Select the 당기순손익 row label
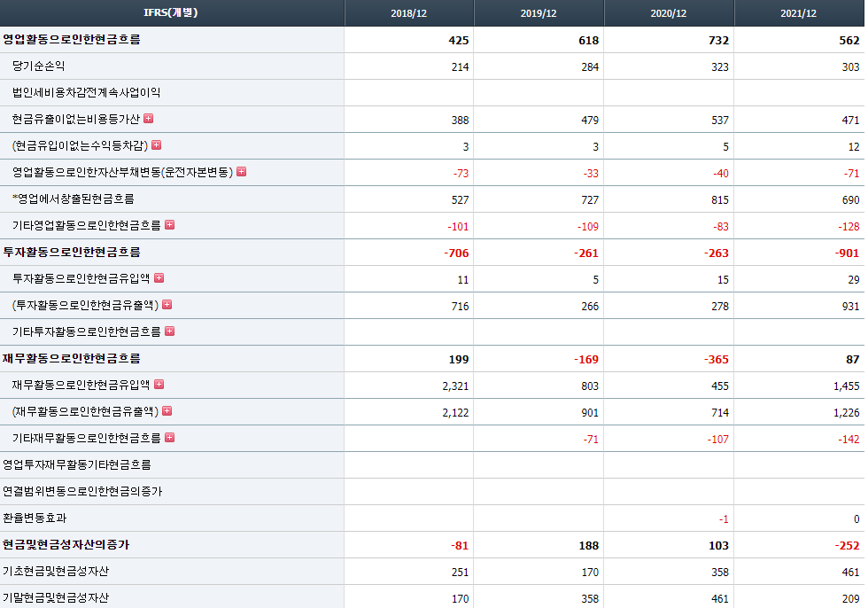This screenshot has height=608, width=868. tap(38, 66)
